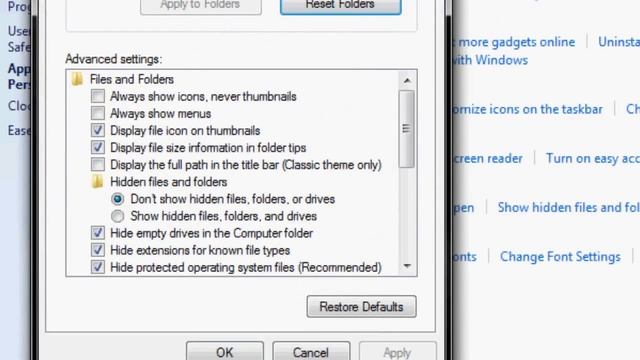Enable 'Always show menus' checkbox
The height and width of the screenshot is (360, 640).
coord(98,113)
